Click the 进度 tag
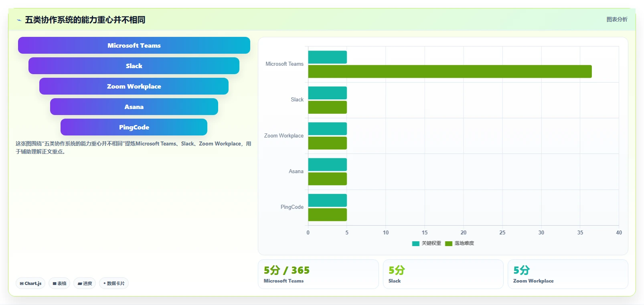 tap(85, 283)
